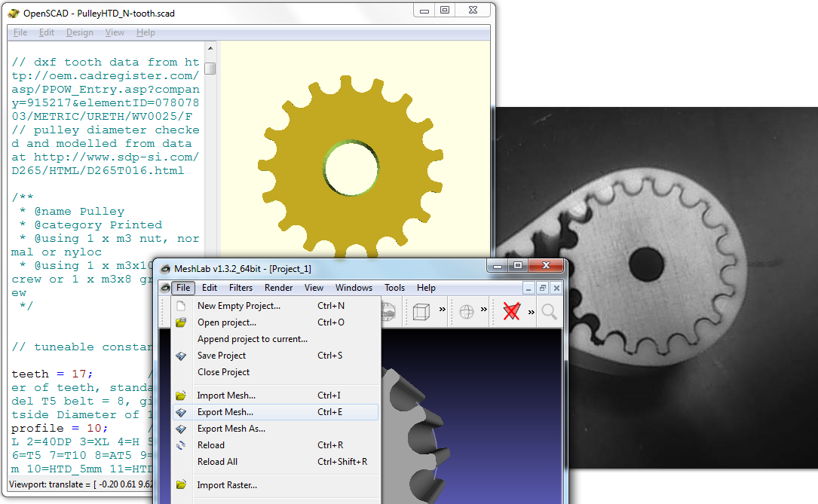This screenshot has width=818, height=504.
Task: Open the Render menu in MeshLab
Action: coord(279,288)
